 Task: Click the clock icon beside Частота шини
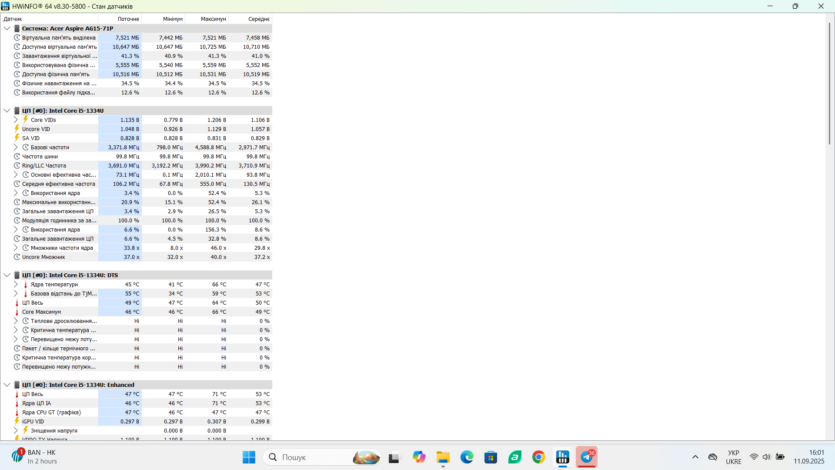(x=17, y=156)
